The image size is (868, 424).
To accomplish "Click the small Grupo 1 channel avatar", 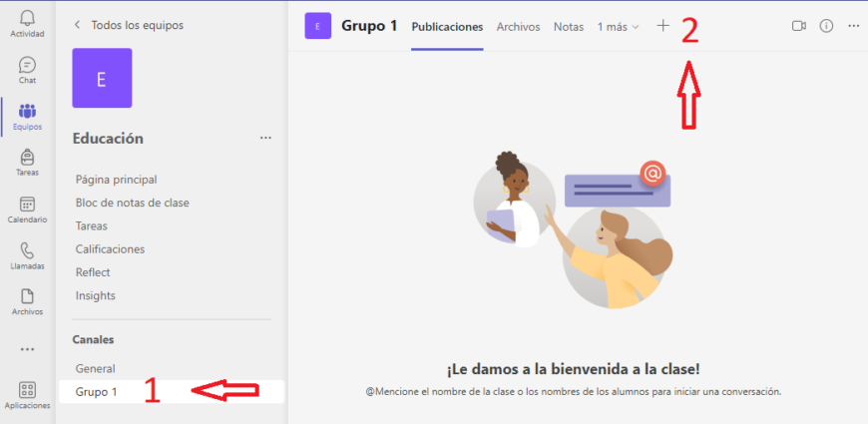I will click(317, 26).
